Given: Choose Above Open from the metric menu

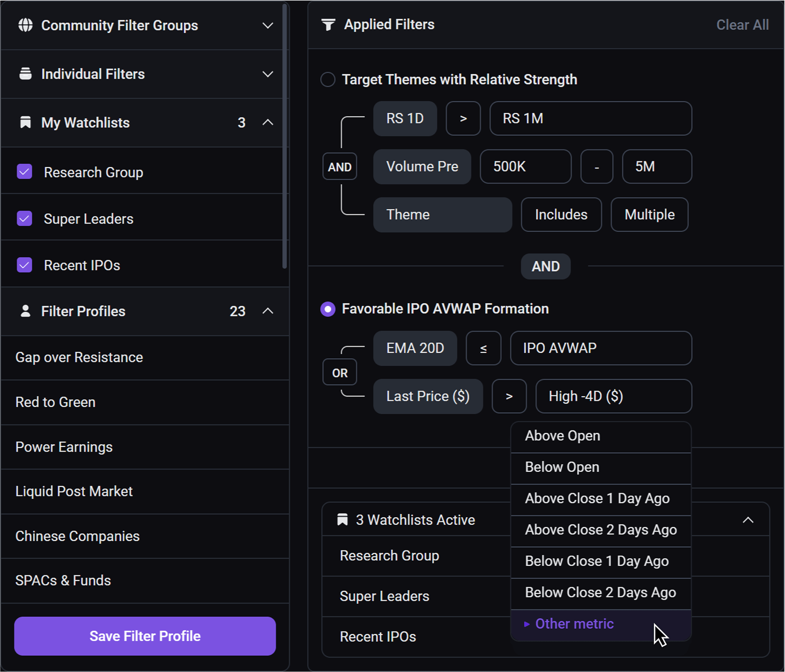Looking at the screenshot, I should tap(562, 435).
